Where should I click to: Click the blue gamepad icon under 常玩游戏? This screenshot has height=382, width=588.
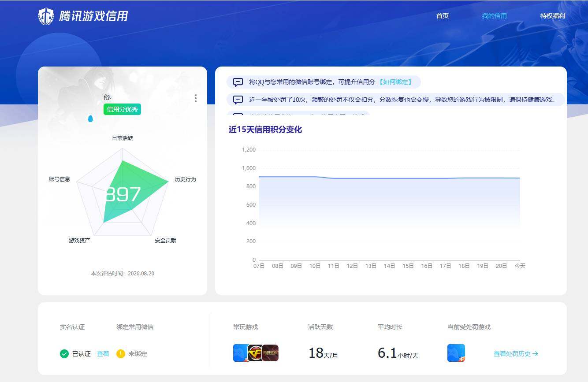(x=241, y=353)
